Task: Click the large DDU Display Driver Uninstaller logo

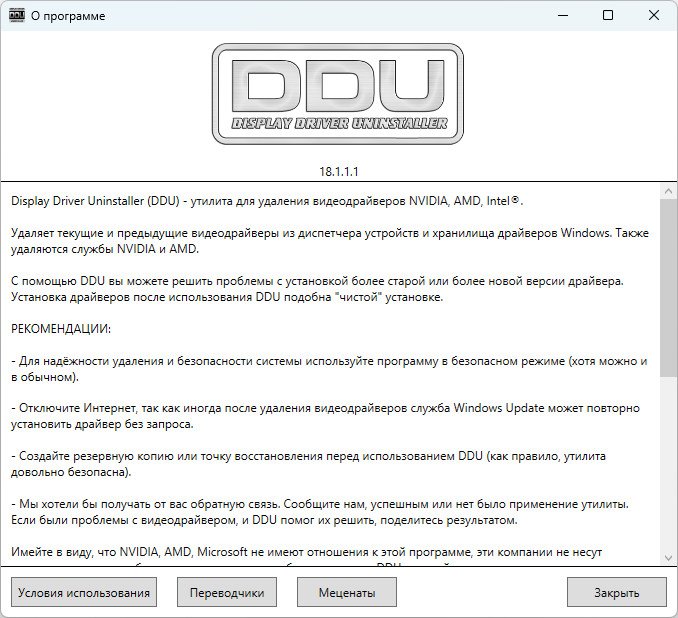Action: pyautogui.click(x=338, y=94)
